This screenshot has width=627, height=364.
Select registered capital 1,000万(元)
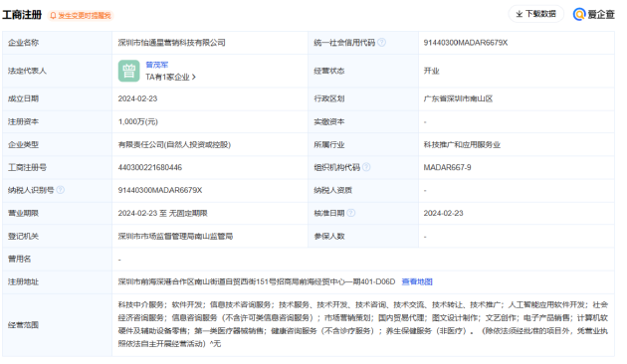coord(138,122)
